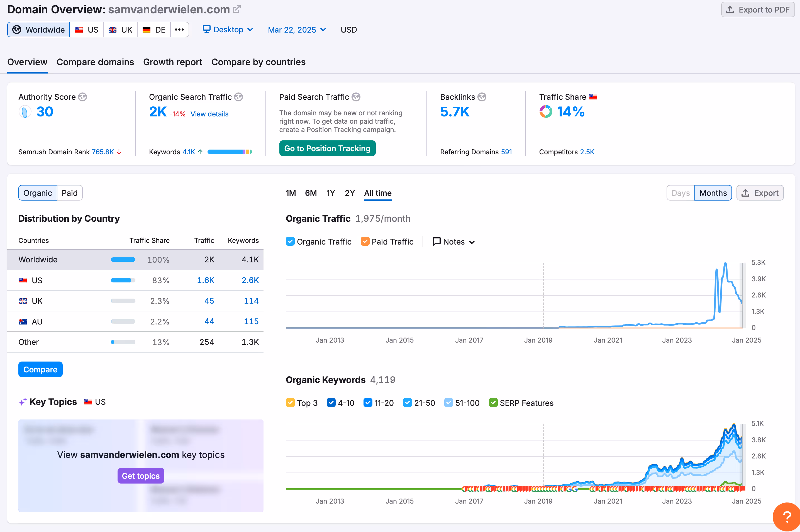This screenshot has height=532, width=800.
Task: Open the Desktop device dropdown
Action: [228, 30]
